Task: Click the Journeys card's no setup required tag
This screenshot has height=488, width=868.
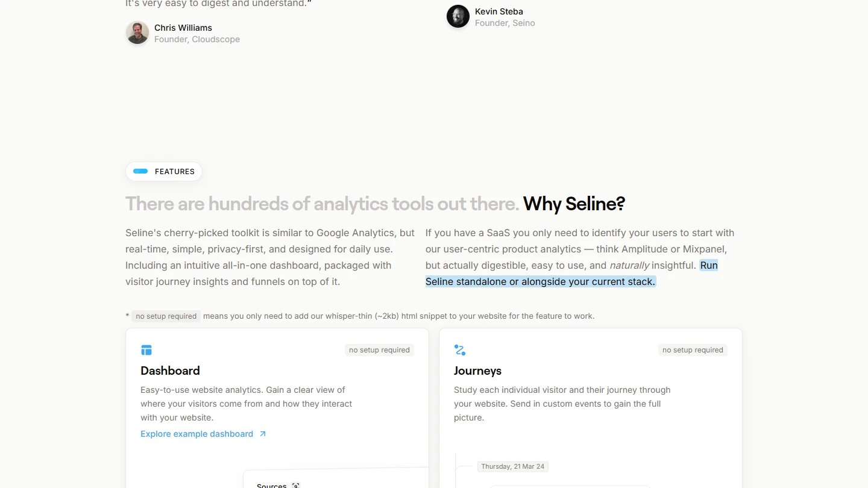Action: click(693, 350)
